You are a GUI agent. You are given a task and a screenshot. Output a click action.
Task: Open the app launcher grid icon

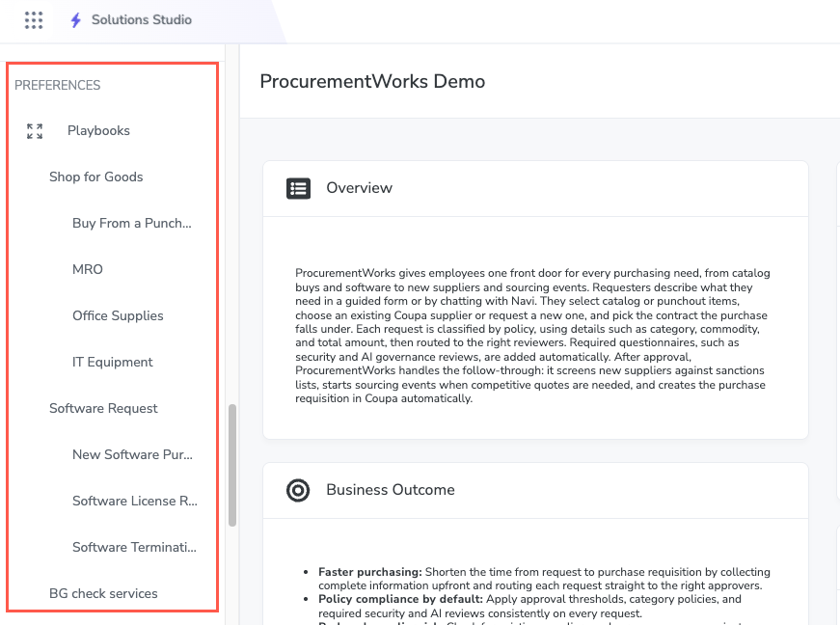coord(33,20)
